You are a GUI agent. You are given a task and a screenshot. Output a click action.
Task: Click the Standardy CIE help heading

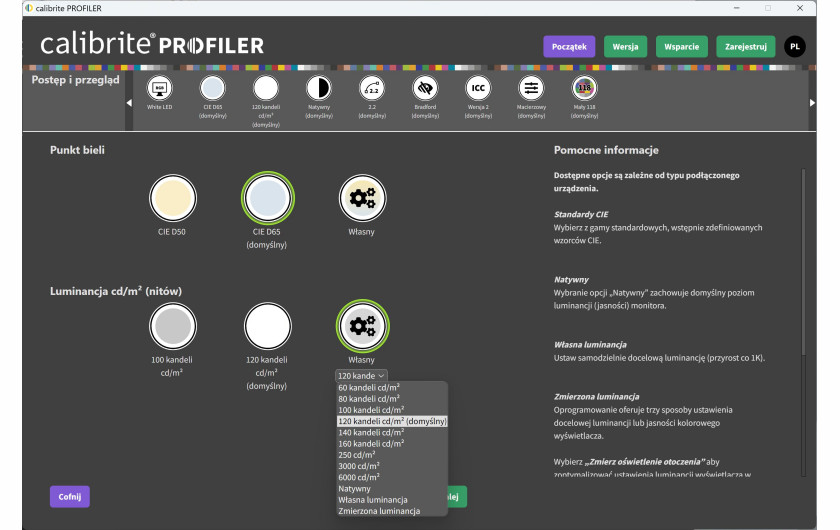tap(581, 214)
